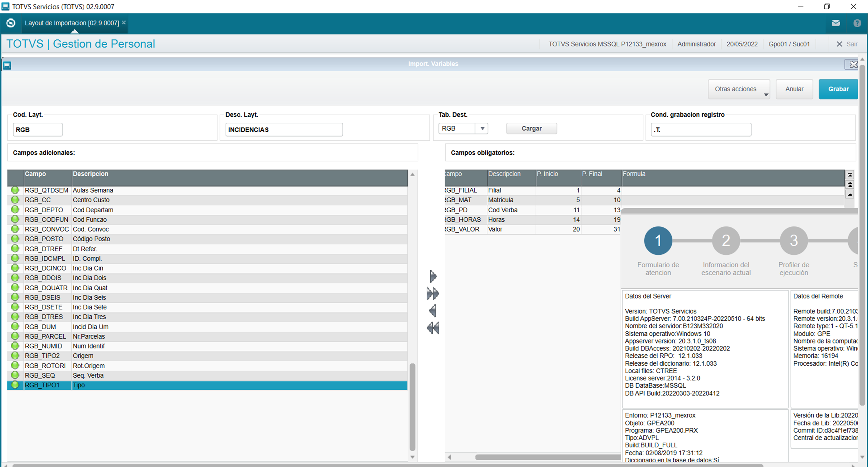This screenshot has height=467, width=868.
Task: Click the Grabar button
Action: (x=838, y=89)
